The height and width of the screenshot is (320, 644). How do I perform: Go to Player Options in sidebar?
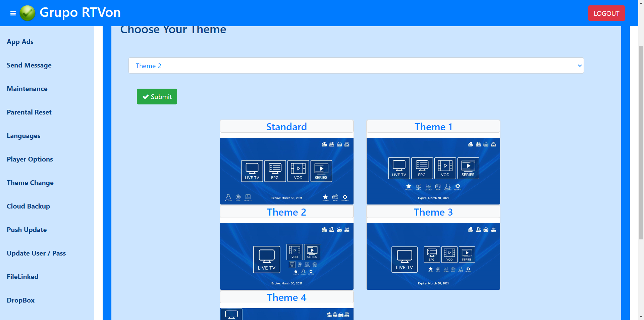point(30,159)
